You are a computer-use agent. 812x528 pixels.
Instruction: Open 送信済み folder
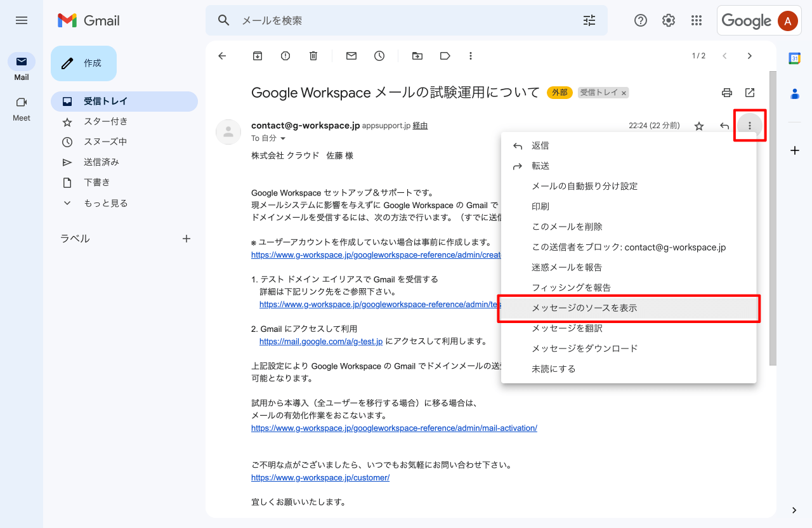click(x=124, y=162)
